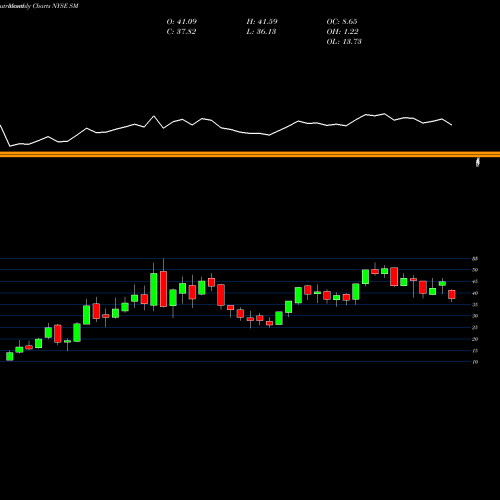Click the 45 price axis label

pos(475,282)
